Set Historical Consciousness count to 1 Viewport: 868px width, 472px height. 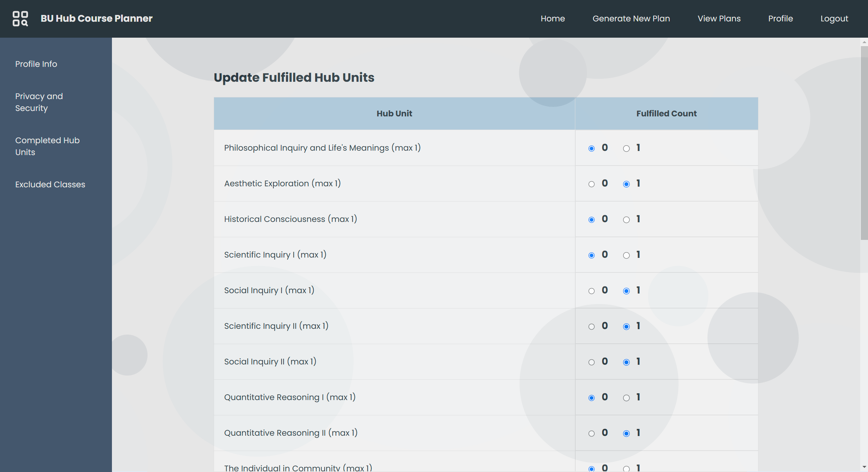coord(626,220)
